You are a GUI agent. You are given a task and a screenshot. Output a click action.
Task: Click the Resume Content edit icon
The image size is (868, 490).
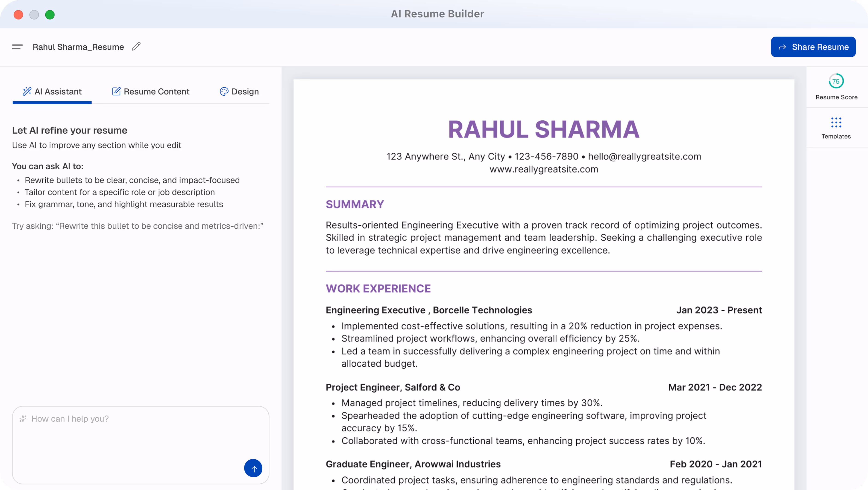pos(116,91)
